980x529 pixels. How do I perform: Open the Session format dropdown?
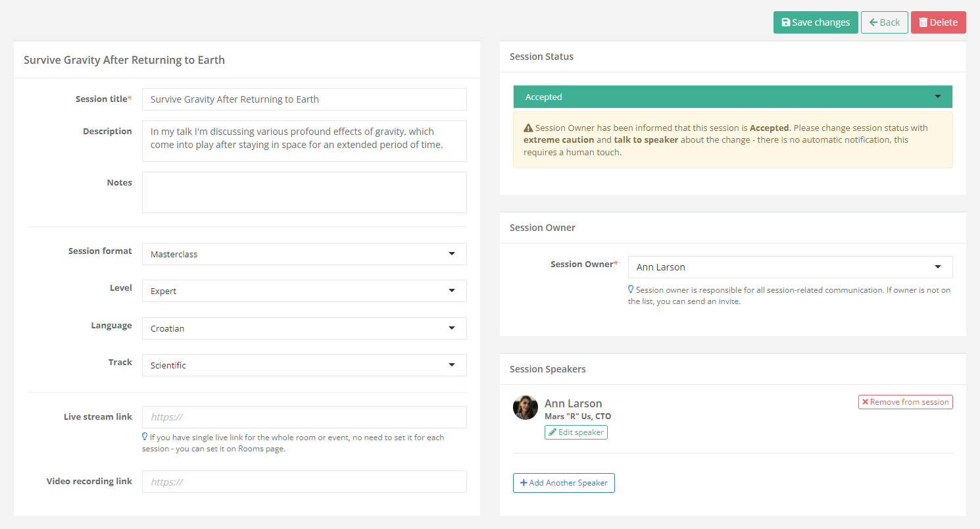(x=304, y=254)
